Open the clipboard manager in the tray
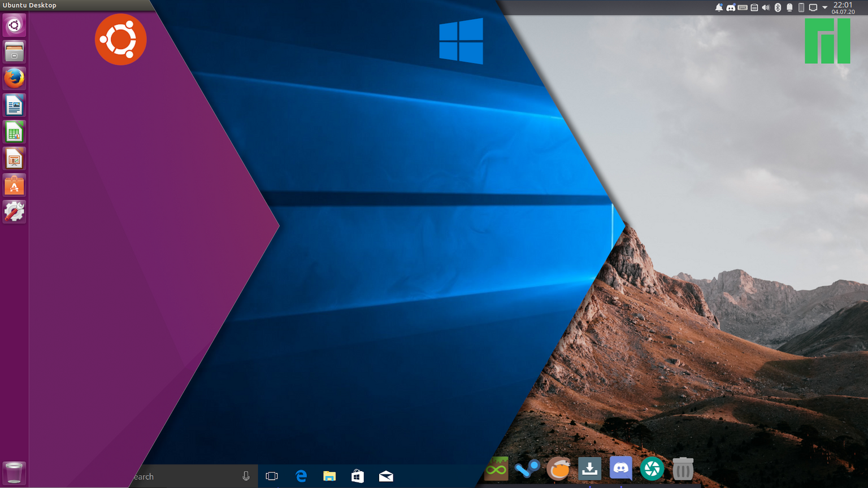 tap(754, 7)
